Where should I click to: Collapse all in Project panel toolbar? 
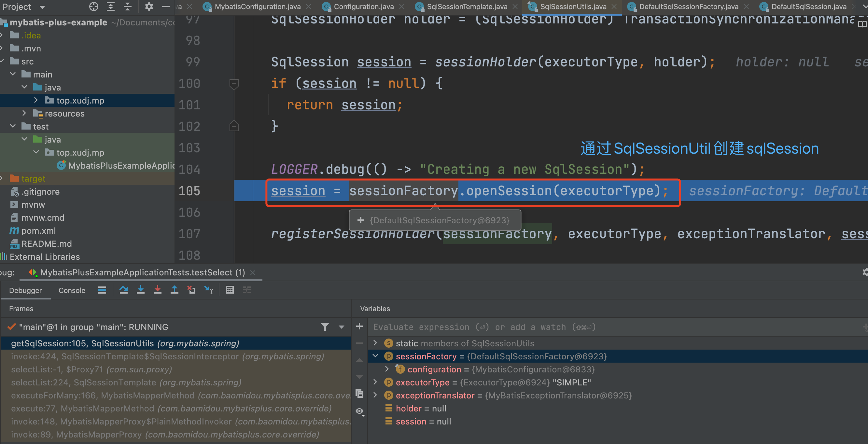(x=127, y=7)
